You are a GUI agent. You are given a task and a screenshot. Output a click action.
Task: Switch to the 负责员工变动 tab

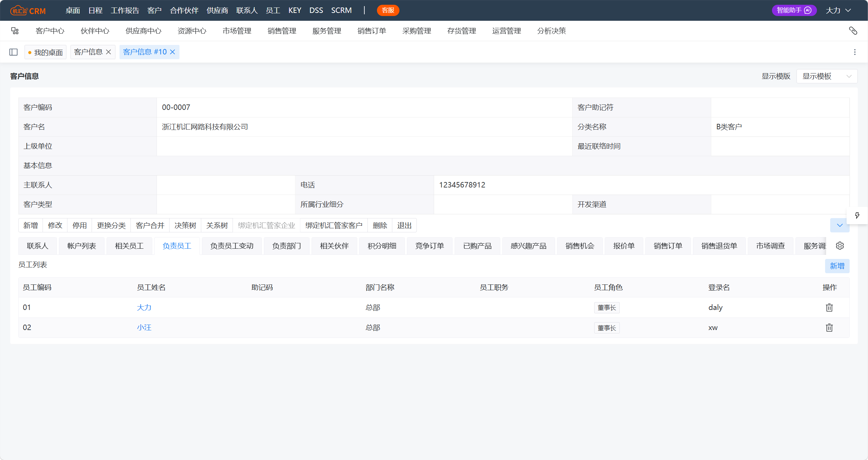click(232, 246)
